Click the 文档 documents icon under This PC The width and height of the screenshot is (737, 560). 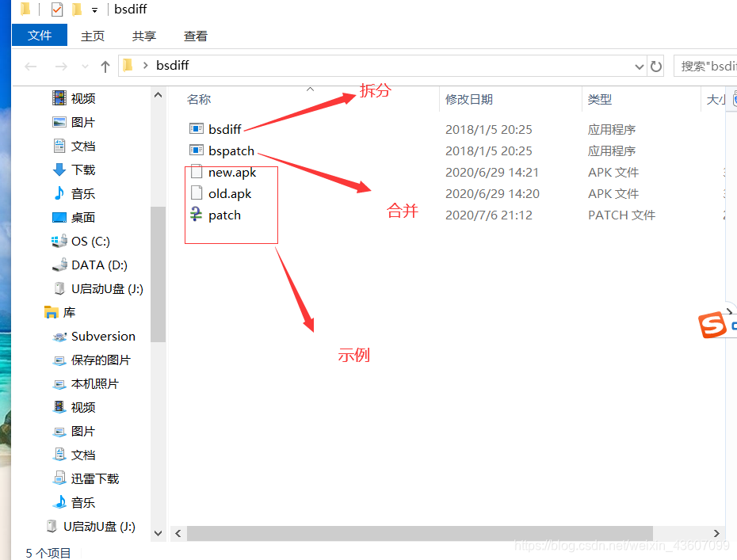click(x=59, y=146)
